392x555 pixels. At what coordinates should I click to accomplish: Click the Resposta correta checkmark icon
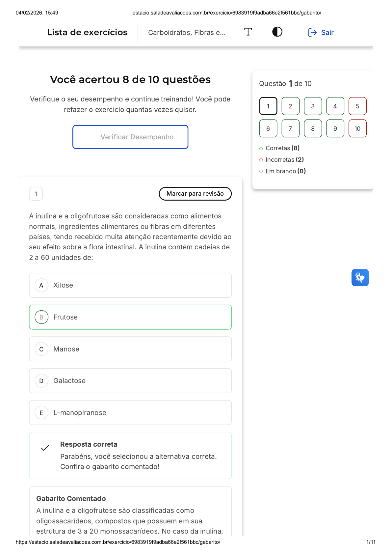tap(45, 448)
